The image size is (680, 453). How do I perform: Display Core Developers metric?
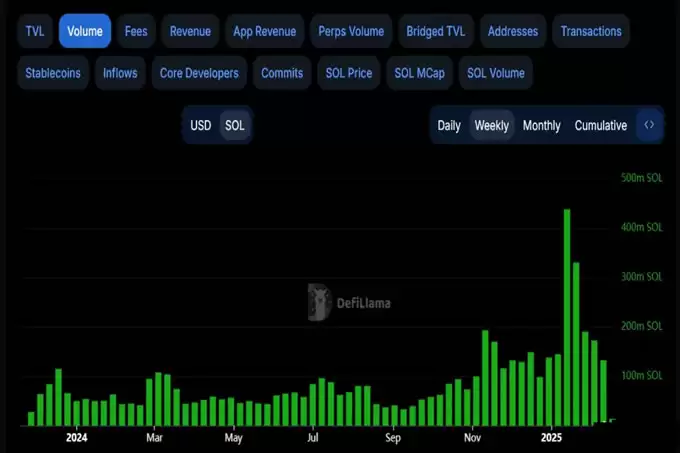point(199,73)
